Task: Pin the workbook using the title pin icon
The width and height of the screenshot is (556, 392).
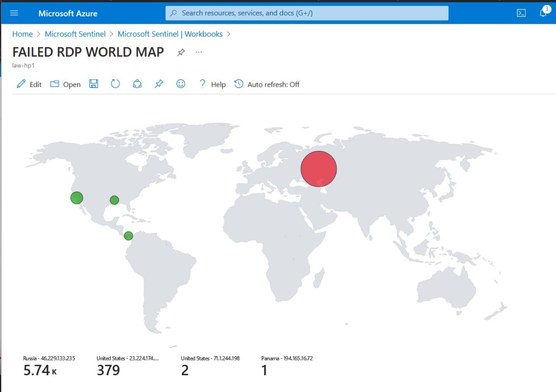Action: click(181, 52)
